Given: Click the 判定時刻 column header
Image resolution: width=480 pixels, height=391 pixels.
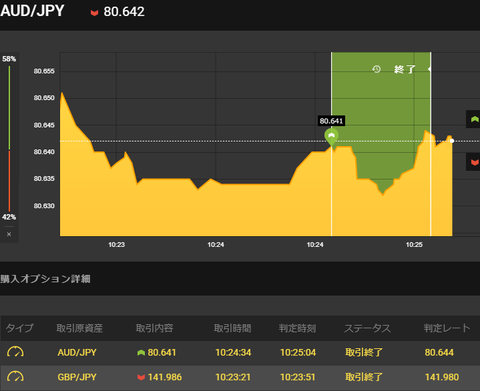Looking at the screenshot, I should [297, 328].
